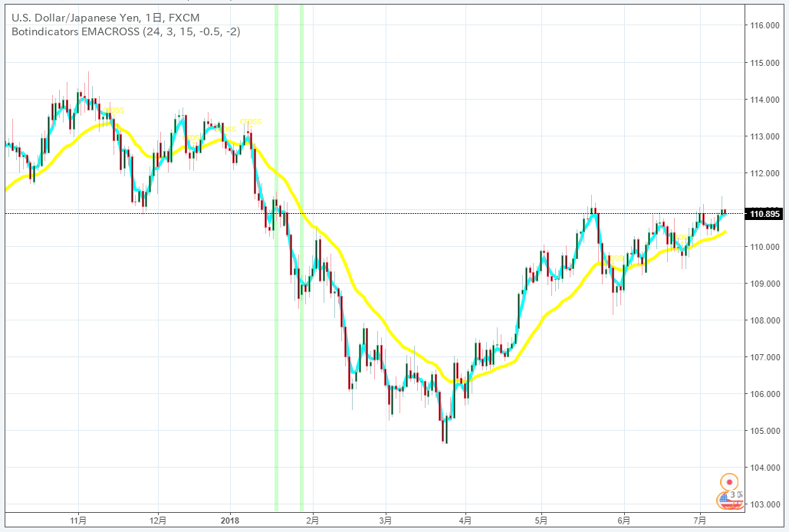Open the Japan flag economic event marker
This screenshot has width=789, height=532.
tap(729, 482)
